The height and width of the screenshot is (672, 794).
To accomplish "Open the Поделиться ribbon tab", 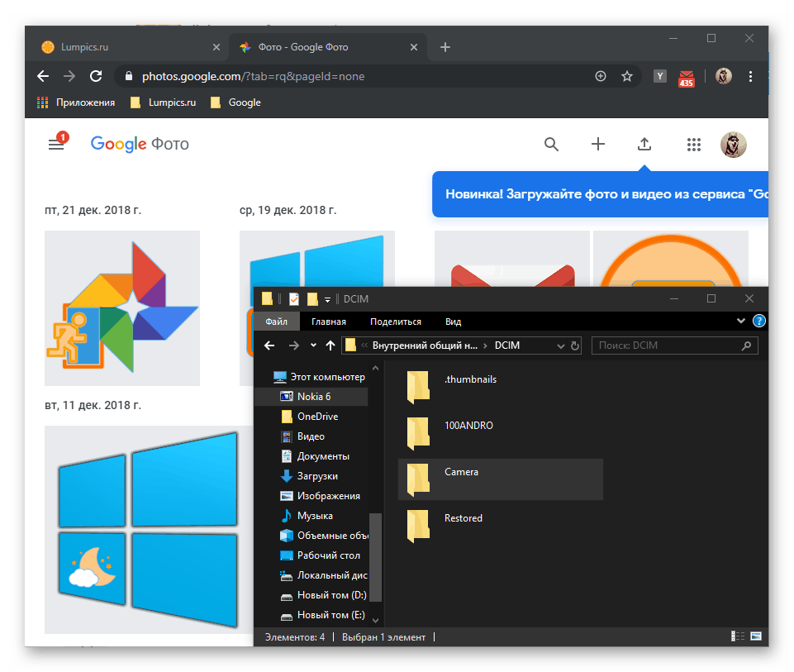I will coord(396,322).
